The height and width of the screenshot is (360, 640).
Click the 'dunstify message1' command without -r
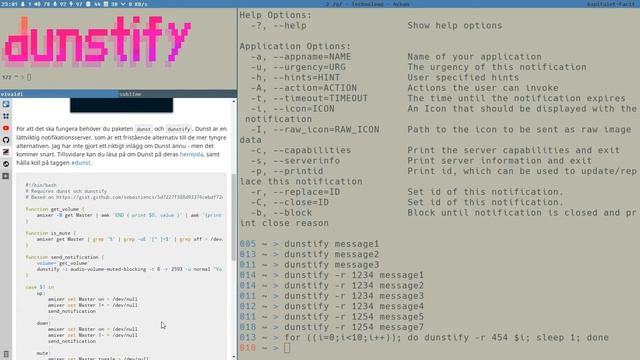332,244
